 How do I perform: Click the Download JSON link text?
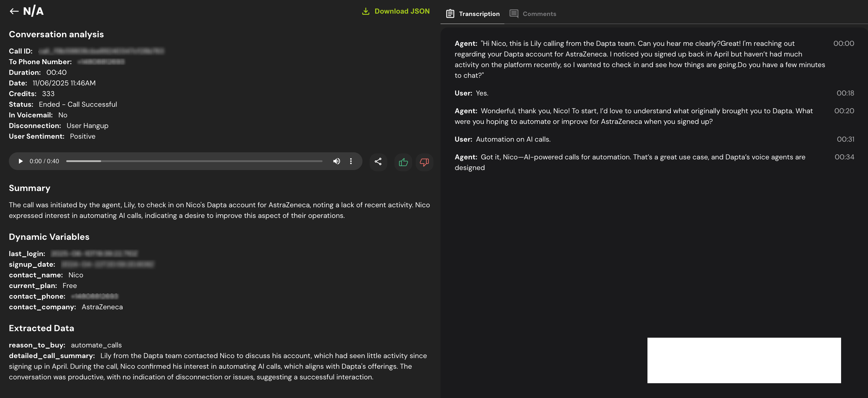(x=402, y=11)
